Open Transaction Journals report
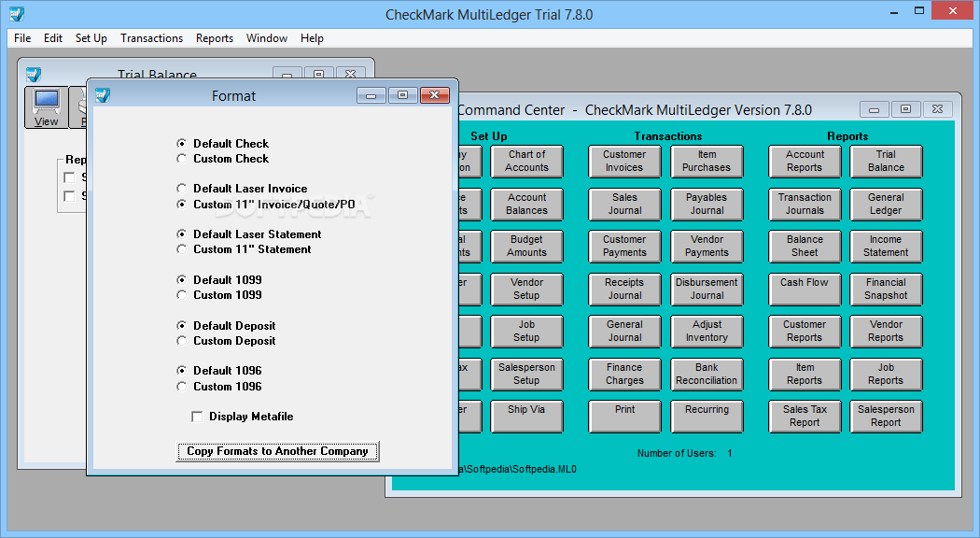The height and width of the screenshot is (538, 980). point(805,204)
